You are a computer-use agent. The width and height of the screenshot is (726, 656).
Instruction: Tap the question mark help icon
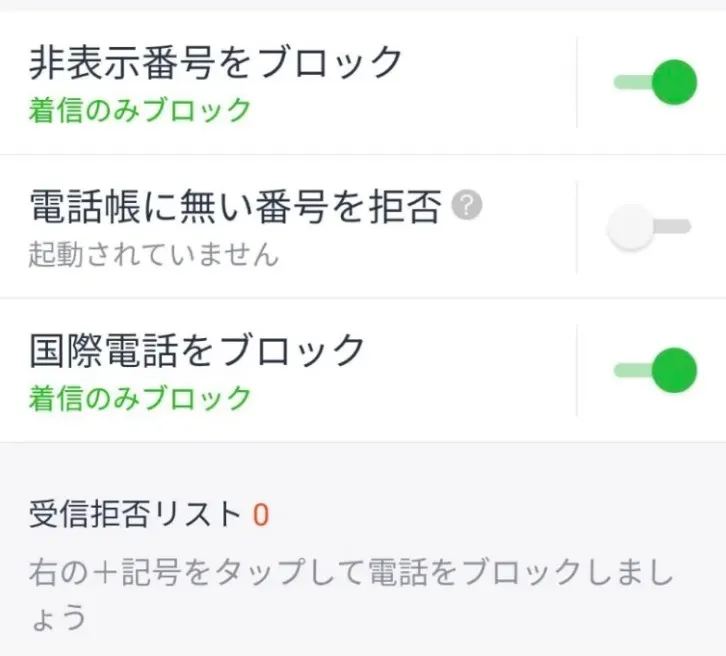(467, 207)
